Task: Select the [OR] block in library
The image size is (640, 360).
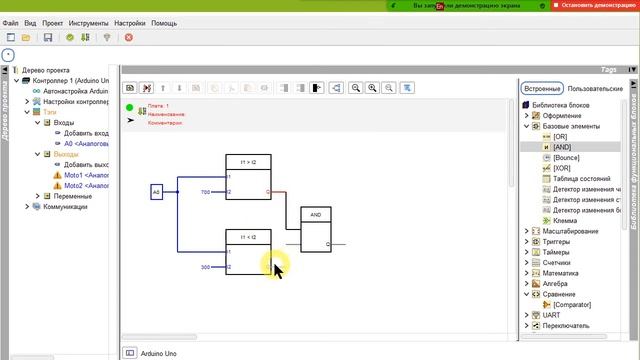Action: pyautogui.click(x=560, y=137)
